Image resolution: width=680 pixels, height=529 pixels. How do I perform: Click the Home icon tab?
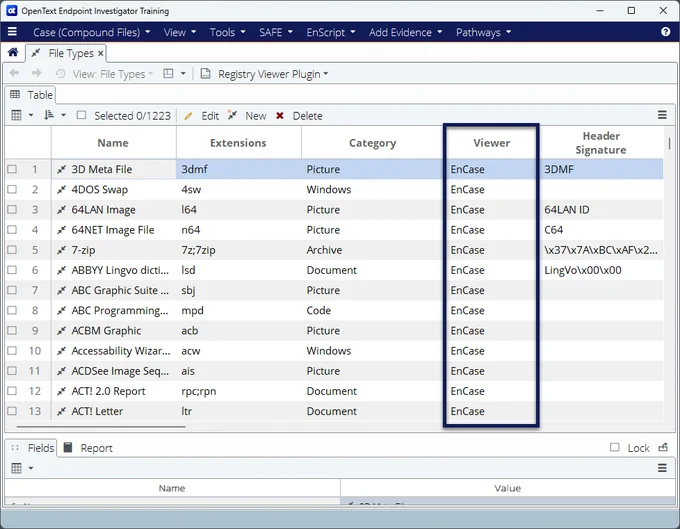13,52
